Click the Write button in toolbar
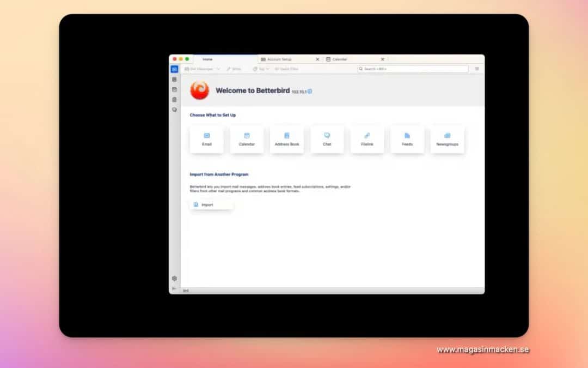 tap(234, 69)
